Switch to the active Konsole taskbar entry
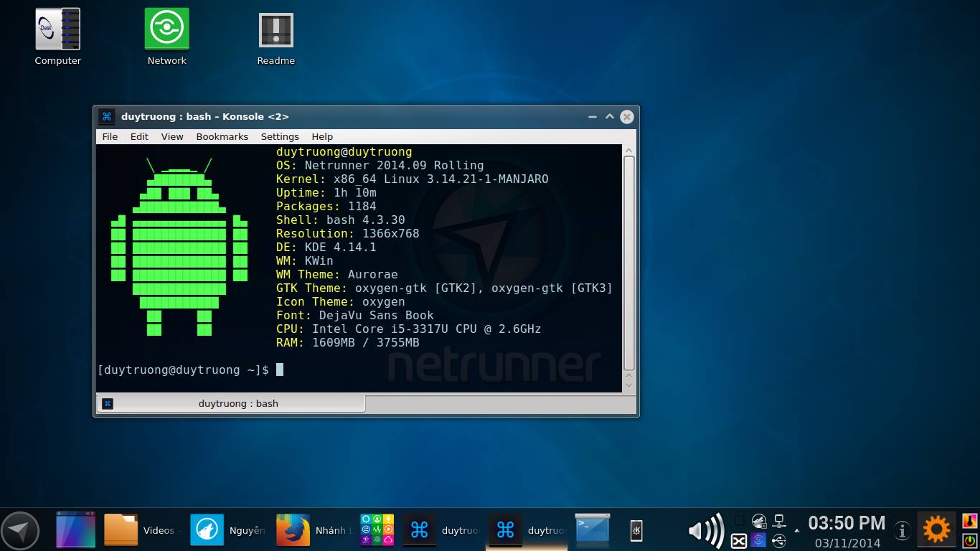Image resolution: width=980 pixels, height=551 pixels. pos(527,530)
